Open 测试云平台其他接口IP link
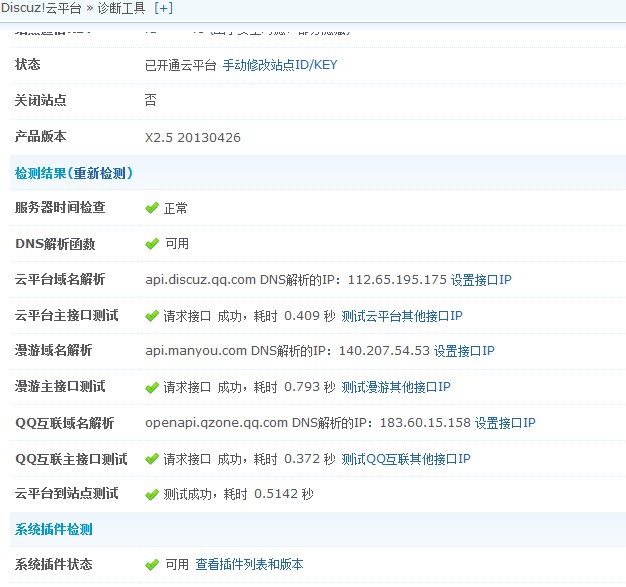Screen dimensions: 626x587 [x=402, y=316]
